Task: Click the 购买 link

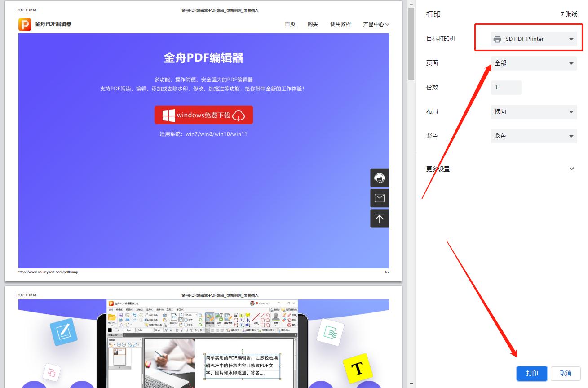Action: [x=312, y=24]
